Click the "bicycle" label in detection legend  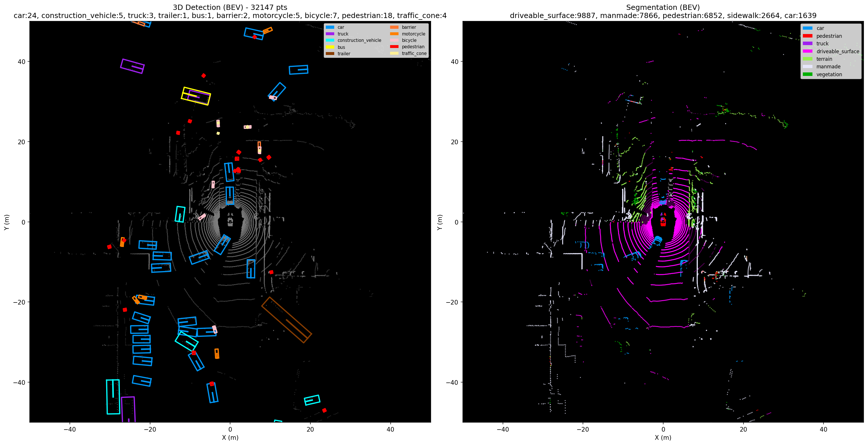pyautogui.click(x=409, y=40)
